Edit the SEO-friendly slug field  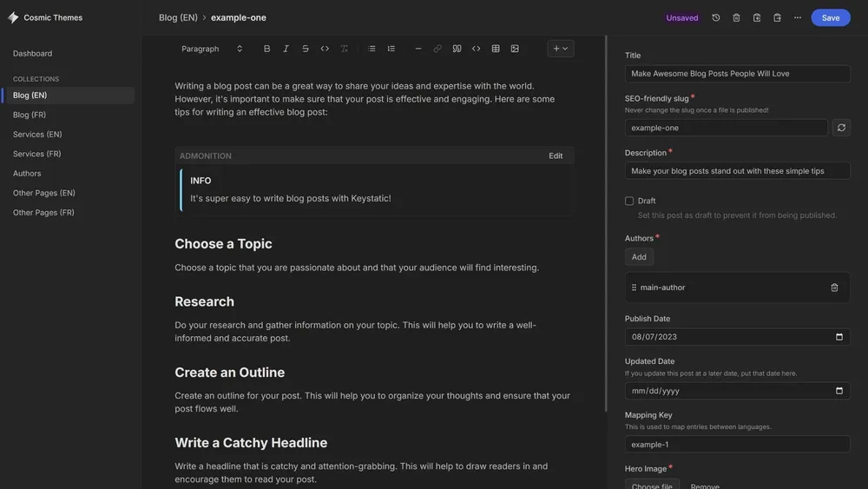[727, 128]
